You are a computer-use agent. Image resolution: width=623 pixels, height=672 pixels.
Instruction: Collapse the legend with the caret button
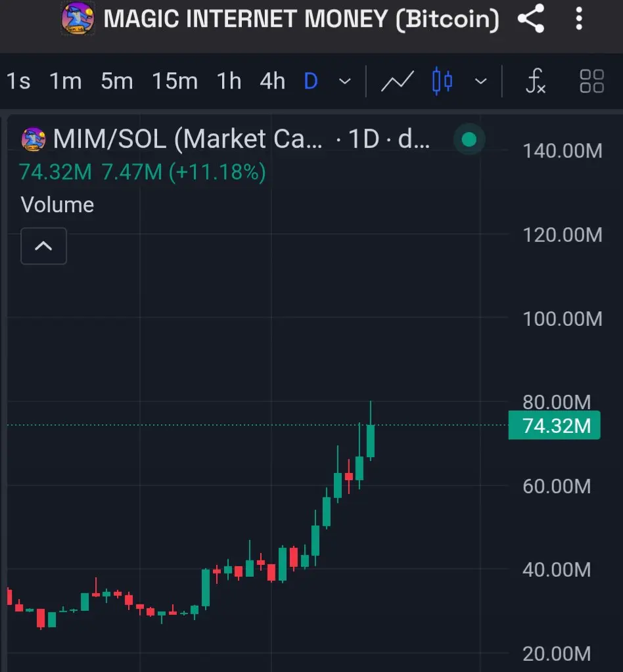(44, 246)
